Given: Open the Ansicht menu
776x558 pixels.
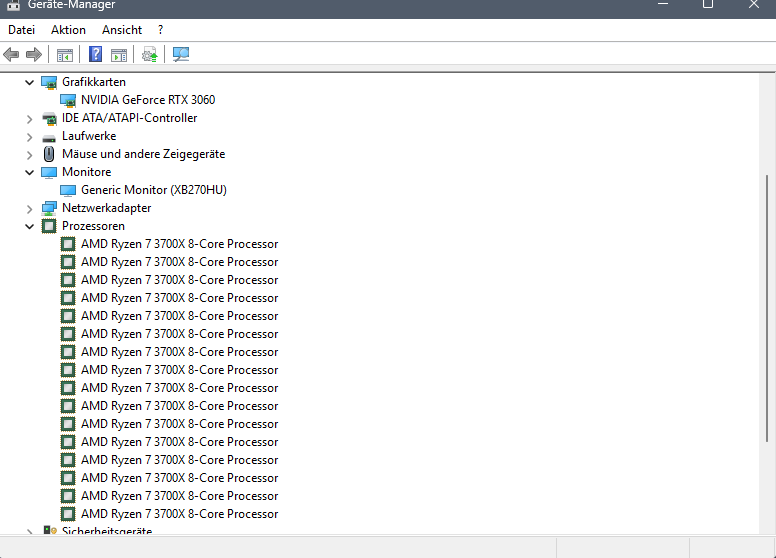Looking at the screenshot, I should (122, 30).
